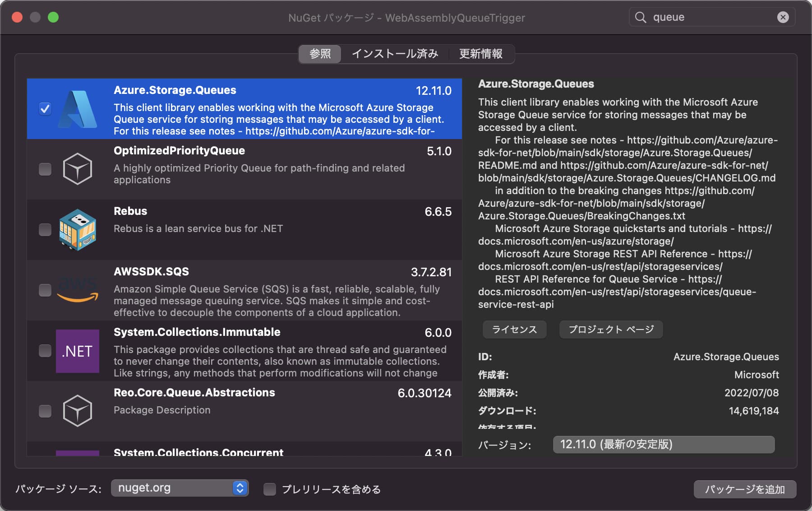Image resolution: width=812 pixels, height=511 pixels.
Task: Click the Azure.Storage.Queues heading in details pane
Action: [536, 84]
